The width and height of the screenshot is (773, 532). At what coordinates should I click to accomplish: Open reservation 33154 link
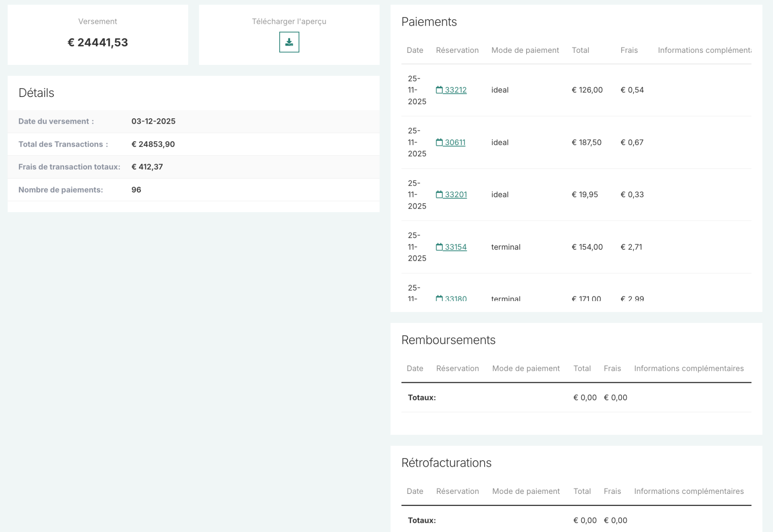click(455, 247)
